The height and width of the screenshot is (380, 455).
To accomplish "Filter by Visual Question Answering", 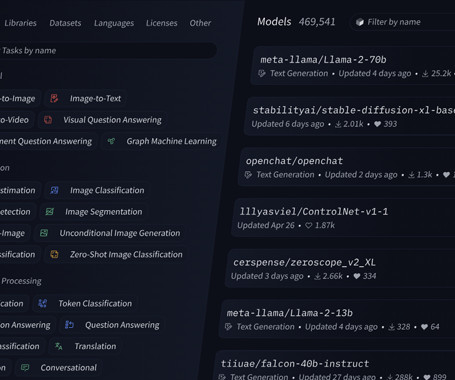I will tap(103, 120).
